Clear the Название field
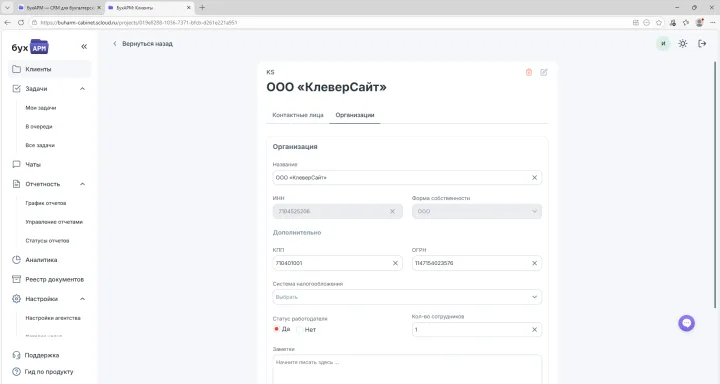720x384 pixels. click(x=534, y=178)
